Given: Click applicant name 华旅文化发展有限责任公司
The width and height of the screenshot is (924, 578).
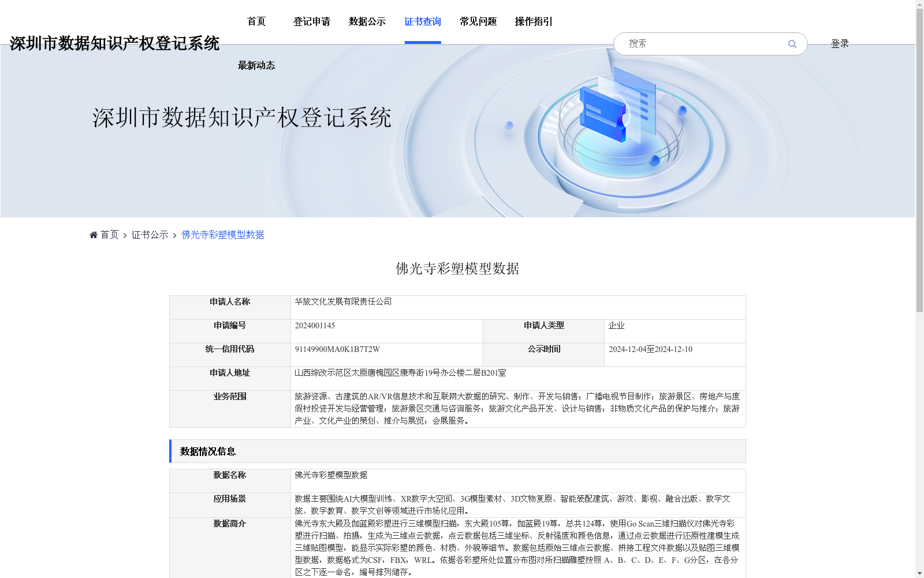Looking at the screenshot, I should coord(343,302).
